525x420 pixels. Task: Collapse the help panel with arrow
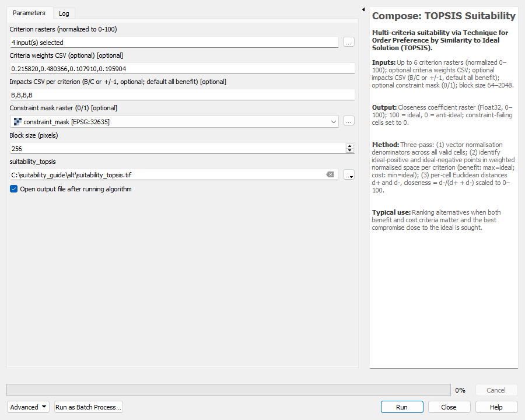pos(363,9)
